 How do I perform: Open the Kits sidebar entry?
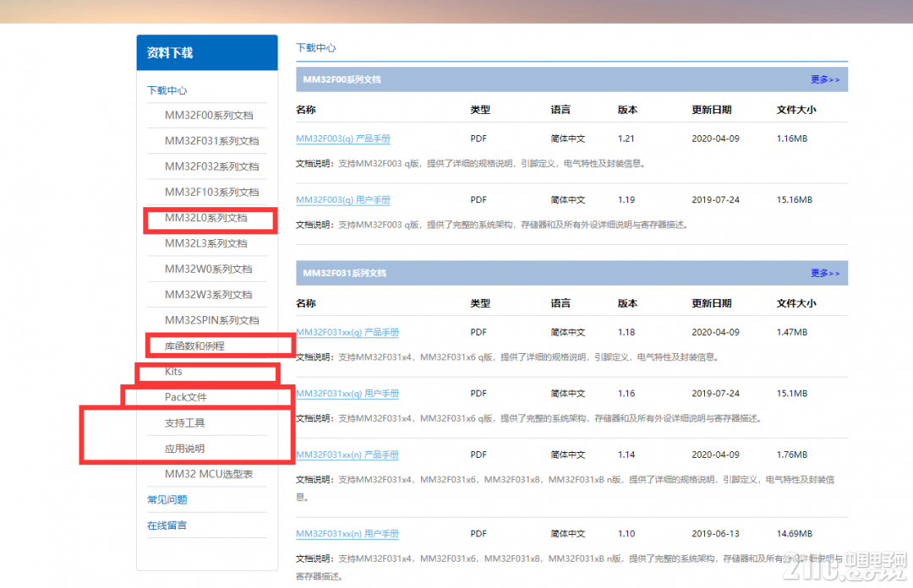coord(173,372)
